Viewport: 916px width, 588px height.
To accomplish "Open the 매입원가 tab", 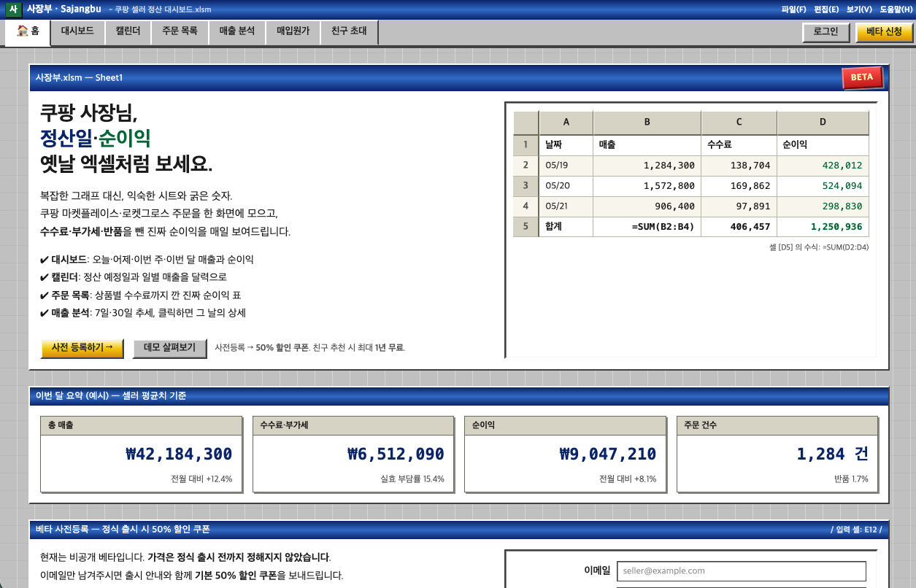I will pos(293,32).
